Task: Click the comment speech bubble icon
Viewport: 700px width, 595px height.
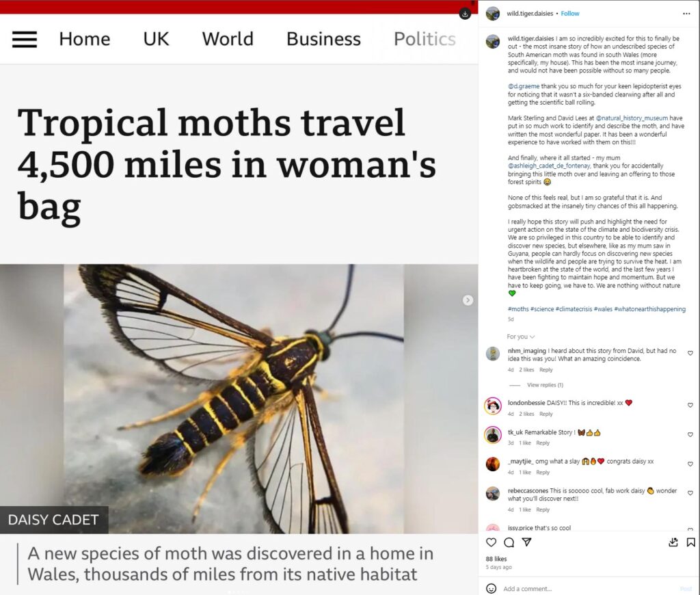Action: [x=509, y=542]
